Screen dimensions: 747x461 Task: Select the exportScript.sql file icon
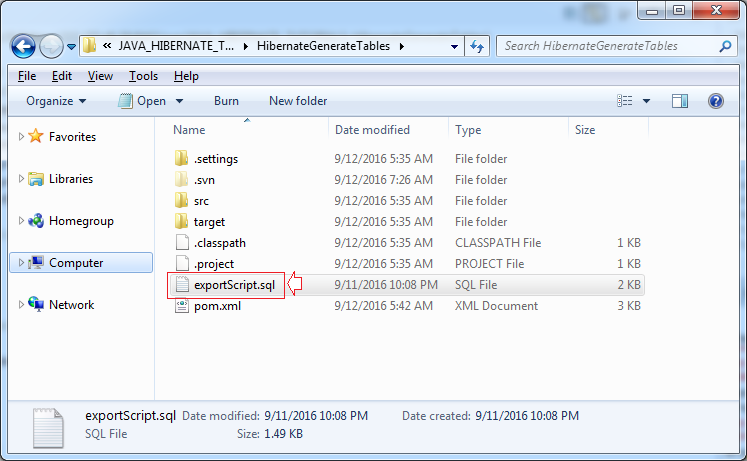coord(182,284)
